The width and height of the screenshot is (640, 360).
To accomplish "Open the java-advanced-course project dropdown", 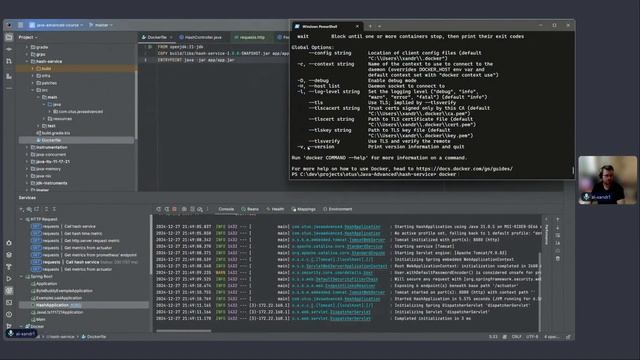I will 56,25.
